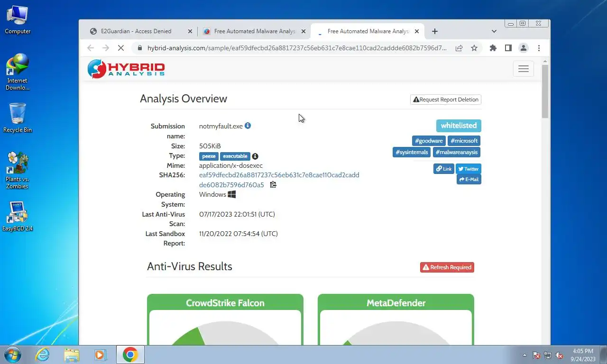Show hidden tray icons arrow

524,355
